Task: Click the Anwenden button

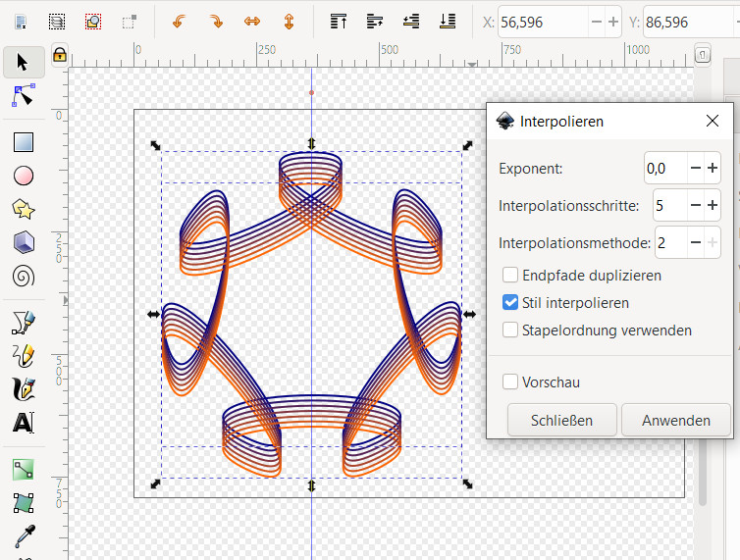Action: [676, 420]
